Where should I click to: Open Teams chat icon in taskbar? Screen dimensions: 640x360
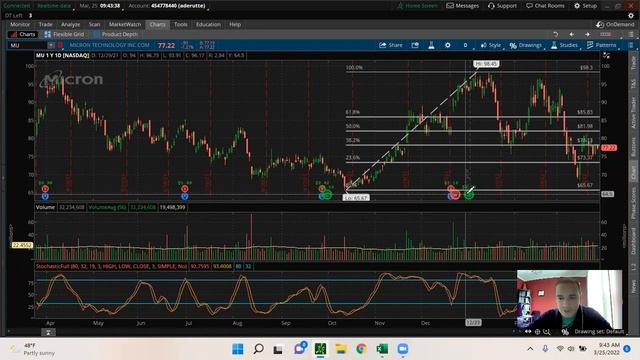[300, 349]
